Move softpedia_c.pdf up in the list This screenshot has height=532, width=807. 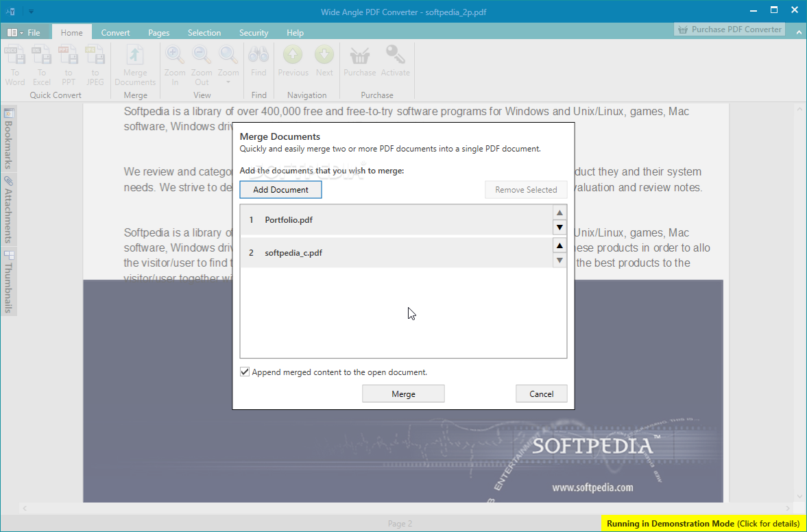point(560,245)
